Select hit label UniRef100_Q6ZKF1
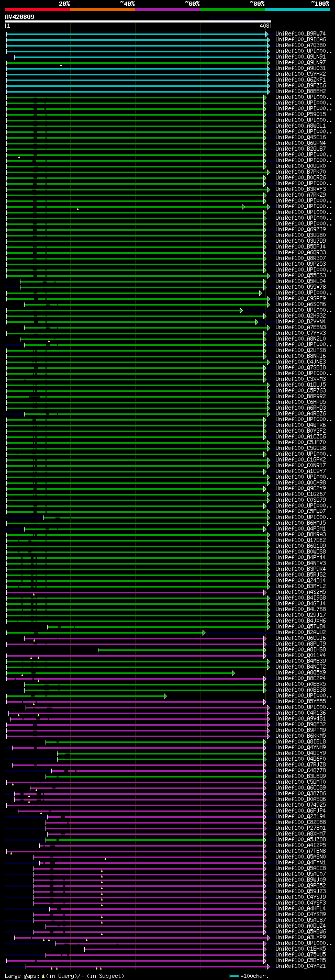Viewport: 335px width, 980px height. tap(300, 80)
